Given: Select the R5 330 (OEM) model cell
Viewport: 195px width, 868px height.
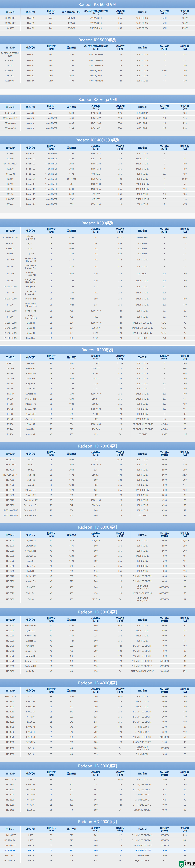Looking at the screenshot, I should (10, 338).
